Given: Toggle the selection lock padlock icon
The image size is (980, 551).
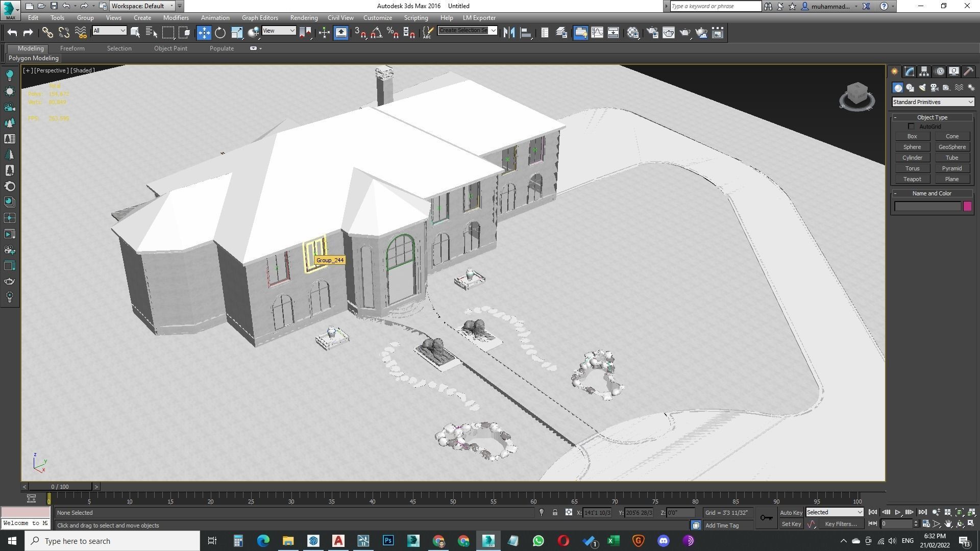Looking at the screenshot, I should (555, 513).
